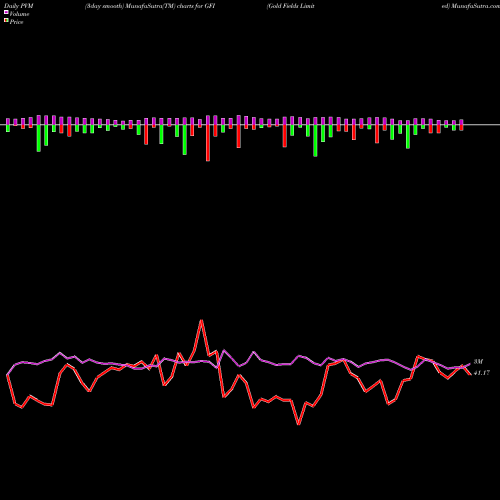This screenshot has width=500, height=500.
Task: Click the Volume legend color swatch
Action: pos(6,12)
